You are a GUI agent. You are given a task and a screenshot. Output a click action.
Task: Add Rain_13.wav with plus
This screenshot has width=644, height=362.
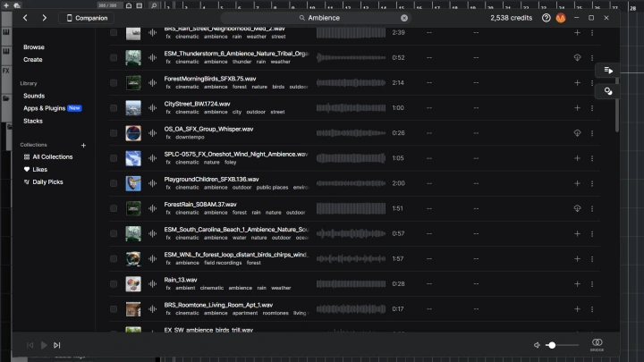(x=577, y=284)
